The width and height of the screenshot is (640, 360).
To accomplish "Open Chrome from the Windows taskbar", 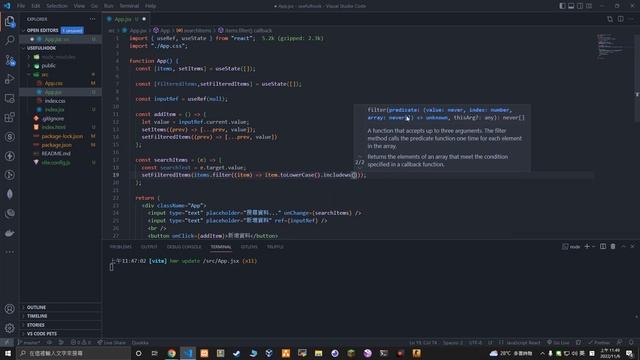I will click(171, 353).
